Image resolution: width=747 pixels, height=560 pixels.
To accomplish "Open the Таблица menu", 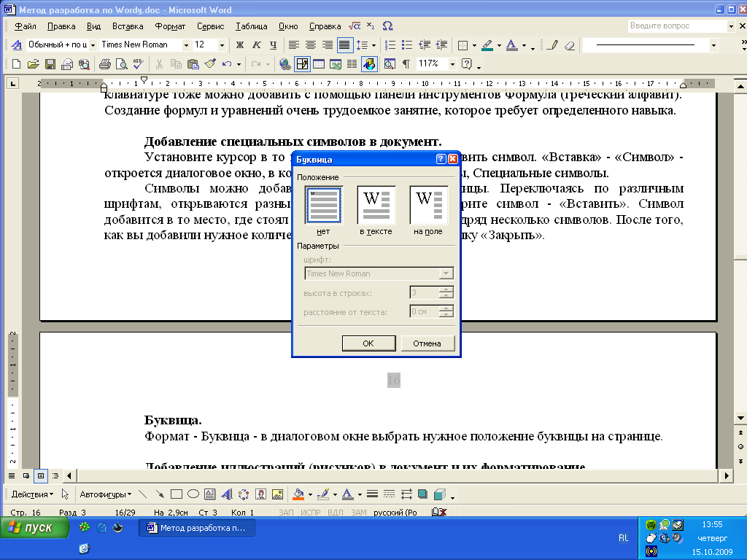I will click(x=251, y=26).
